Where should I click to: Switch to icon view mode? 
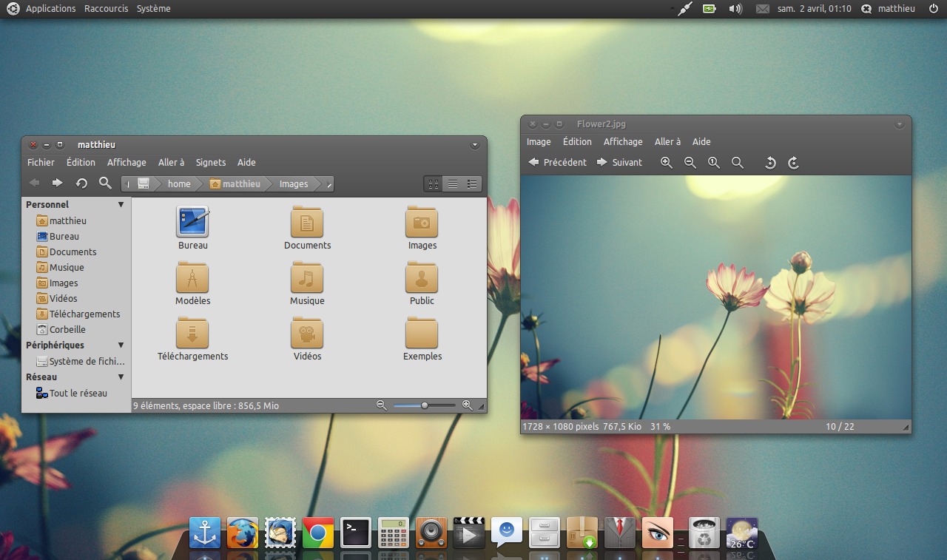[x=434, y=183]
